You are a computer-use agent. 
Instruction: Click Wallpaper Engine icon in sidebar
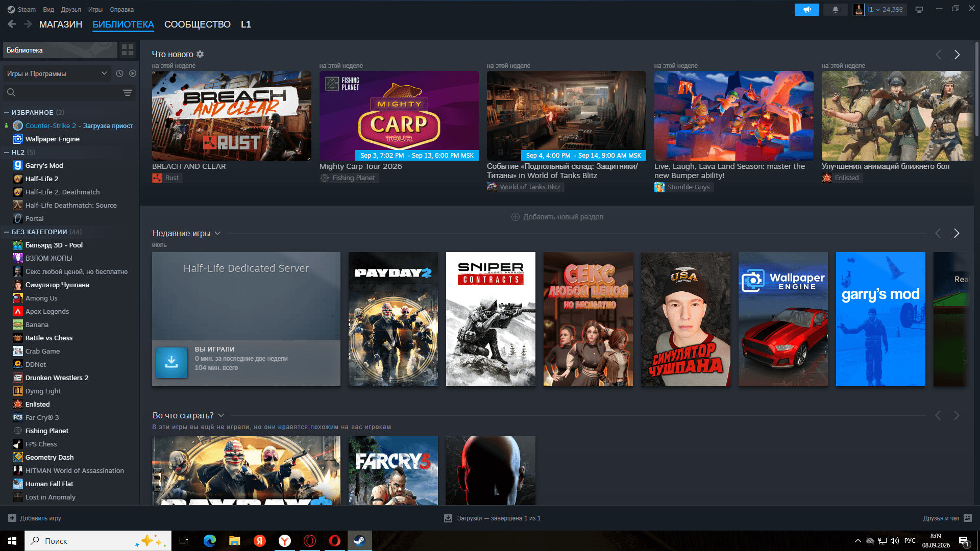pyautogui.click(x=18, y=139)
